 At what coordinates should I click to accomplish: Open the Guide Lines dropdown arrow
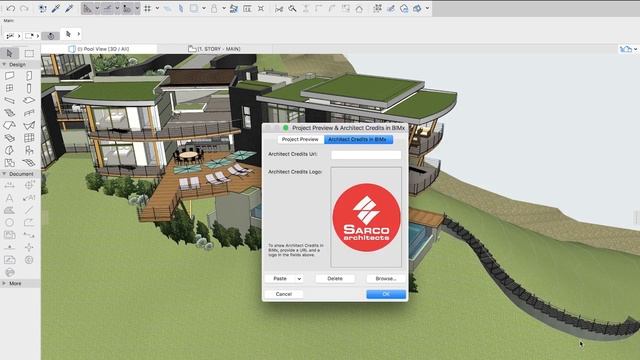[x=97, y=8]
